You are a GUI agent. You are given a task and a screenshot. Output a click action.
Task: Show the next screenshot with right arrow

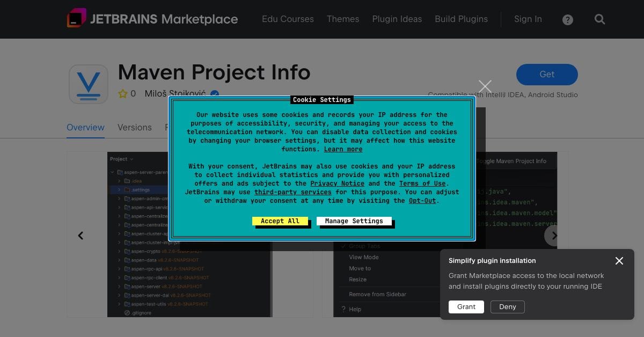pyautogui.click(x=554, y=236)
